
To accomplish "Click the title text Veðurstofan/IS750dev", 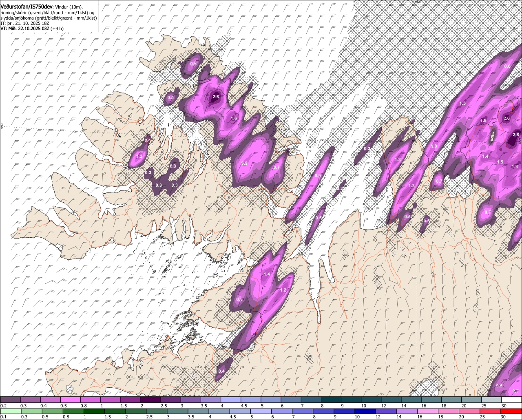I will pos(27,6).
